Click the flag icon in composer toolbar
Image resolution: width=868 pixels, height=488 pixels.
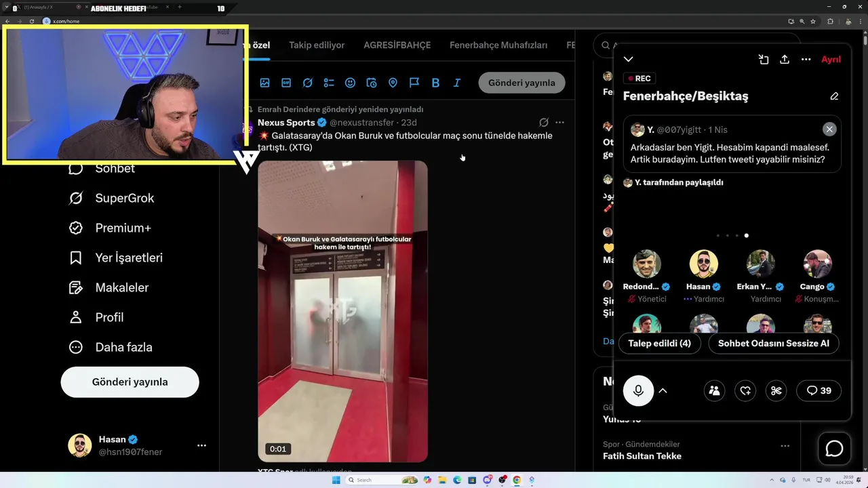(x=414, y=83)
